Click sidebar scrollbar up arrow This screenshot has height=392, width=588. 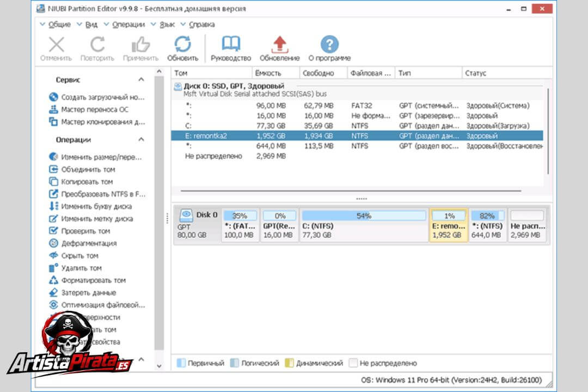[x=159, y=72]
